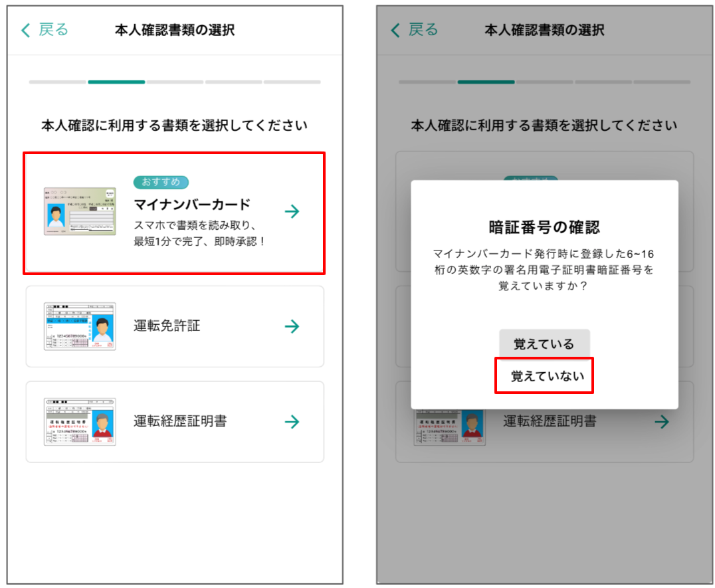715x588 pixels.
Task: Click the dialog text about 署名用電子証明書暗証番号
Action: pos(544,269)
